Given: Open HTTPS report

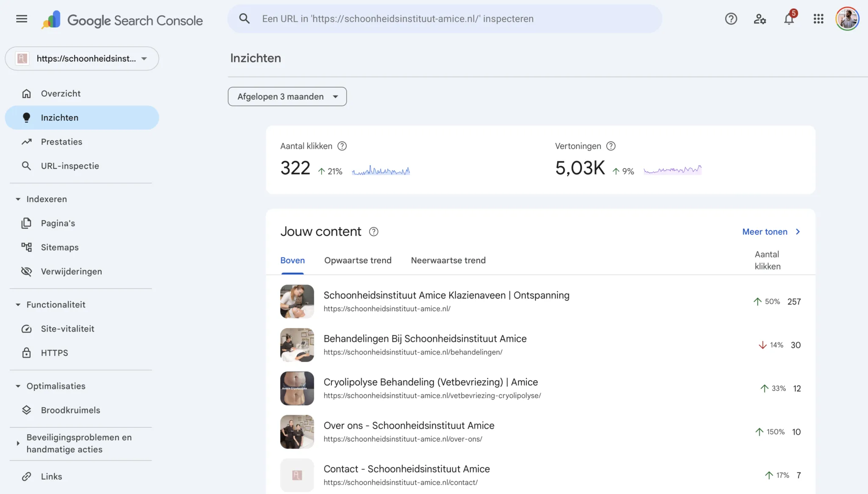Looking at the screenshot, I should coord(82,353).
